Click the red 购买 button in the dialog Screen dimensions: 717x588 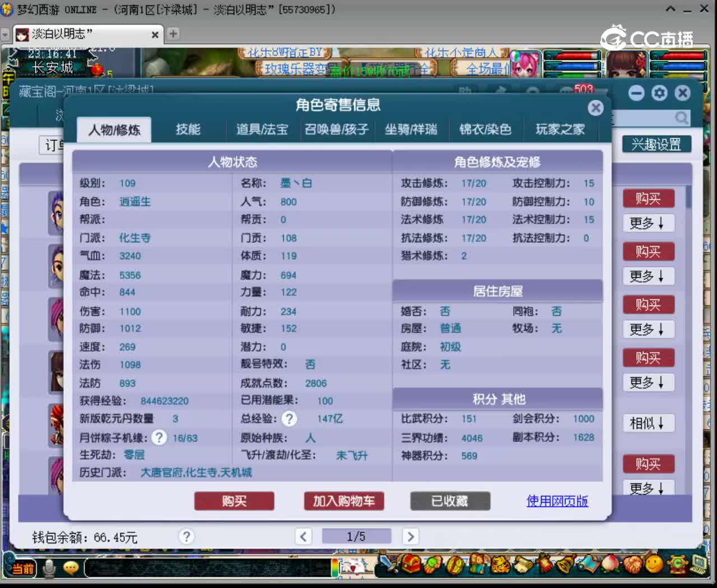tap(234, 501)
